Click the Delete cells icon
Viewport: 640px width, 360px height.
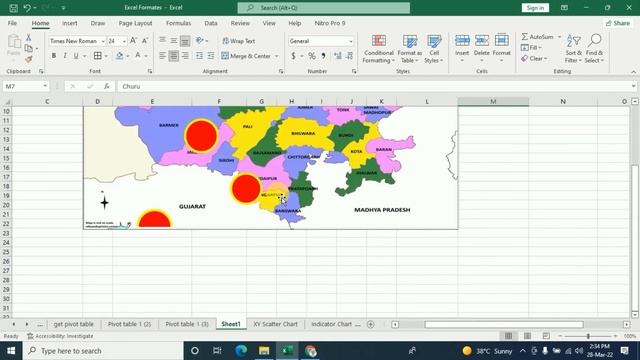tap(482, 40)
